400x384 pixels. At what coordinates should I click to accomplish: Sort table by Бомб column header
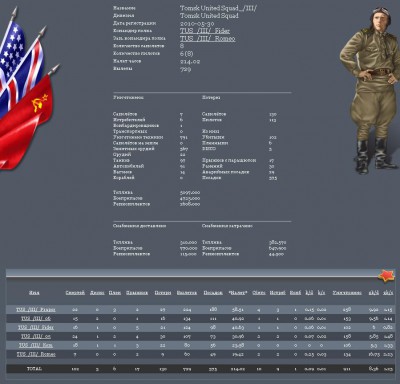click(x=295, y=293)
